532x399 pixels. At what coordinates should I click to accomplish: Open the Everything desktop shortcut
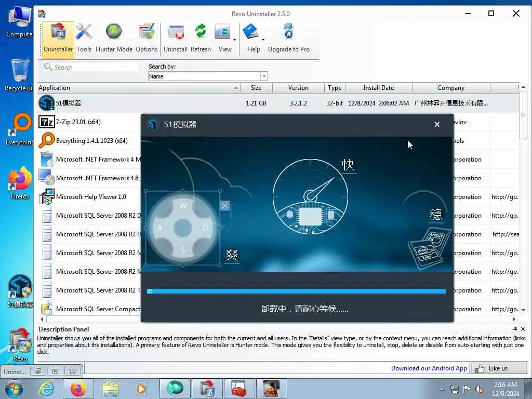tap(20, 129)
